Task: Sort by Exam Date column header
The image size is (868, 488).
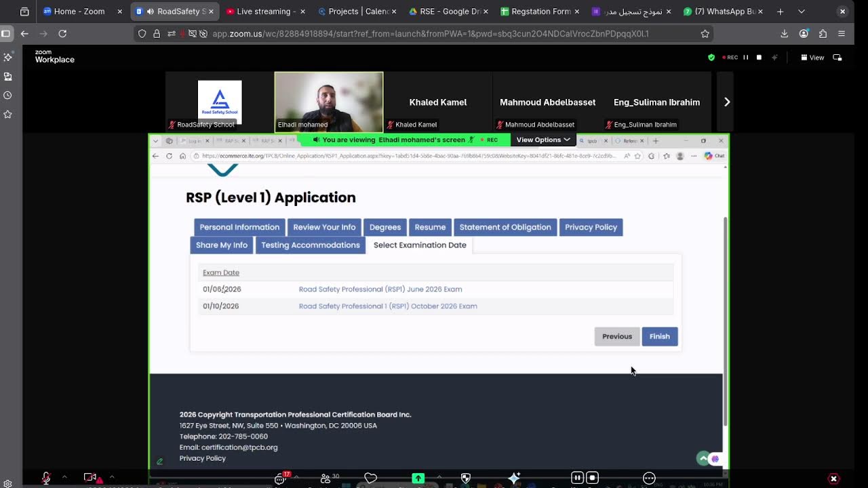Action: click(221, 272)
